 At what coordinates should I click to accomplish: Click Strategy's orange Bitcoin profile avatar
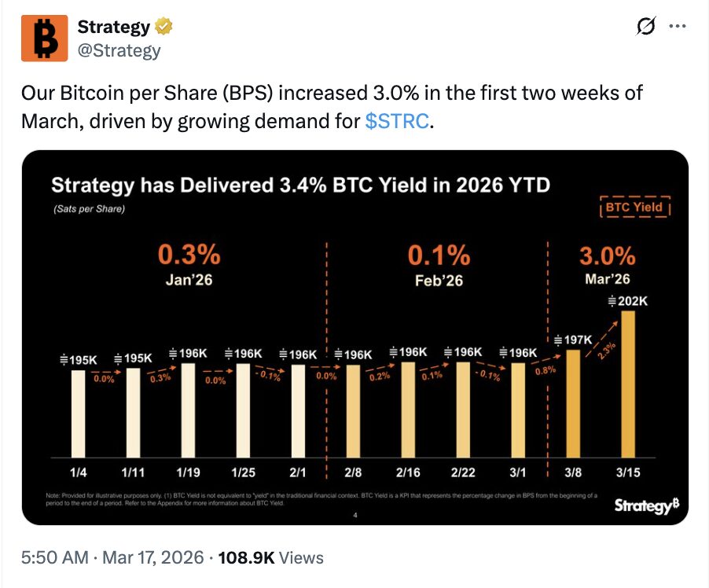[x=43, y=37]
